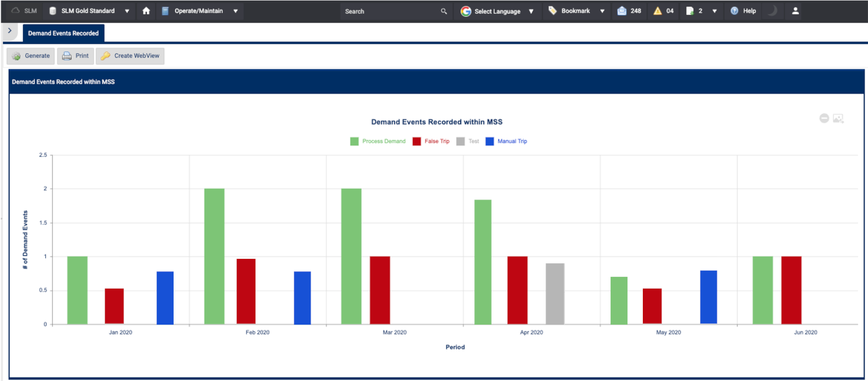868x381 pixels.
Task: Click into the Search input field
Action: pos(391,11)
